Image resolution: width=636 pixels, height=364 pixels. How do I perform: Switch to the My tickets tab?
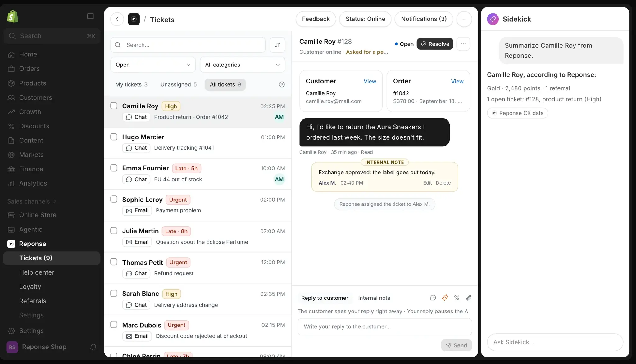(x=131, y=84)
